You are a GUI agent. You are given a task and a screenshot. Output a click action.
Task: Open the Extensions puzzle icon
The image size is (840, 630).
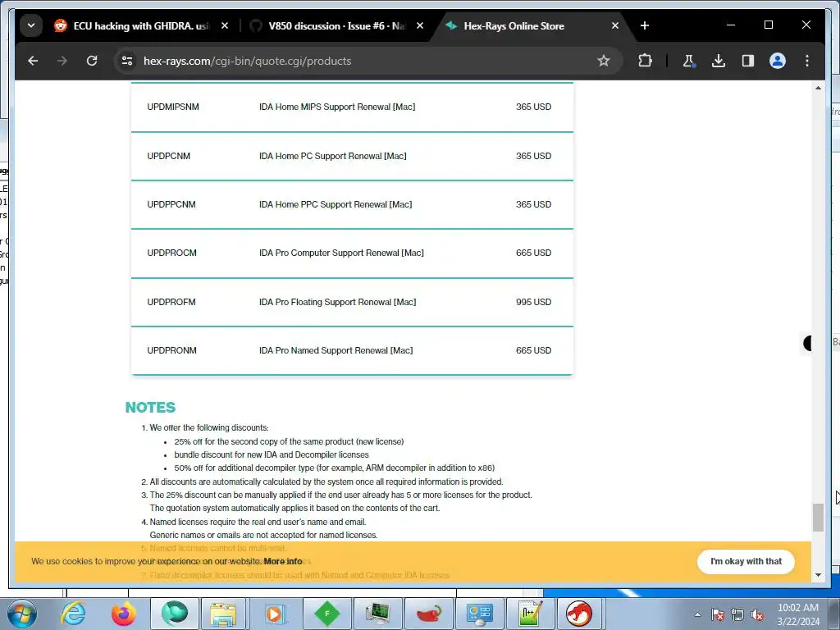pos(645,61)
